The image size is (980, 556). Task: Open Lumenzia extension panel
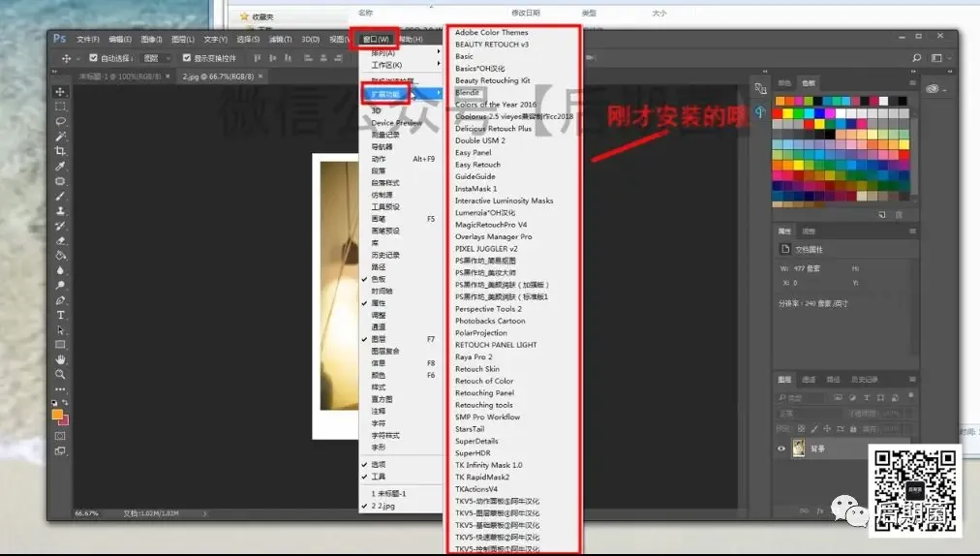tap(485, 213)
